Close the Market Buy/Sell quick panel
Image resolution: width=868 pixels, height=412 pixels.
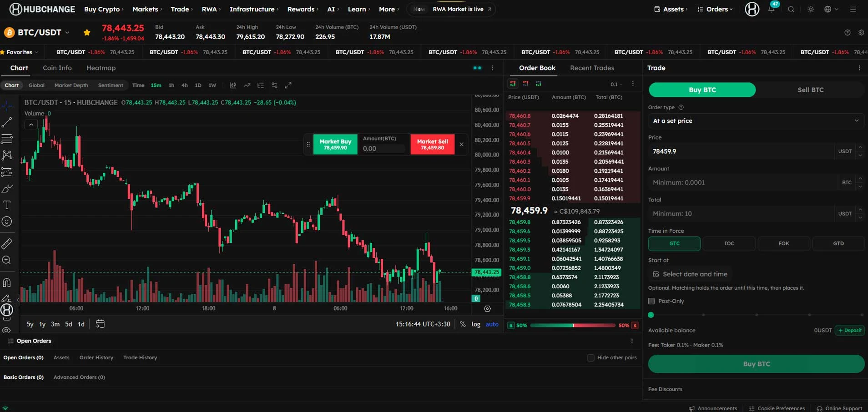click(461, 144)
